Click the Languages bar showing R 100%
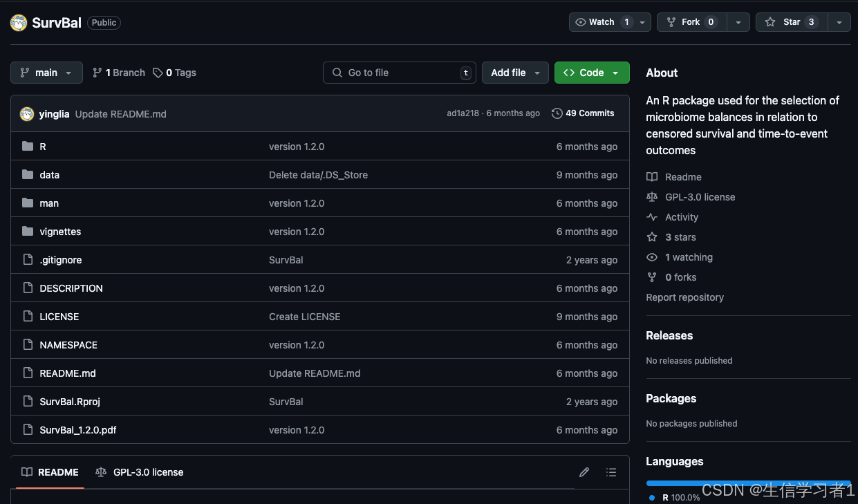The height and width of the screenshot is (504, 858). 749,483
